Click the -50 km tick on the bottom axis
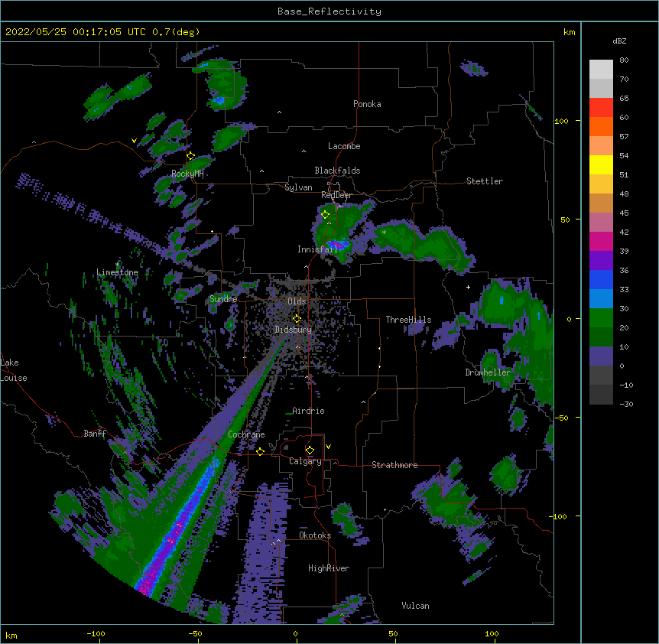The width and height of the screenshot is (659, 644). coord(195,633)
